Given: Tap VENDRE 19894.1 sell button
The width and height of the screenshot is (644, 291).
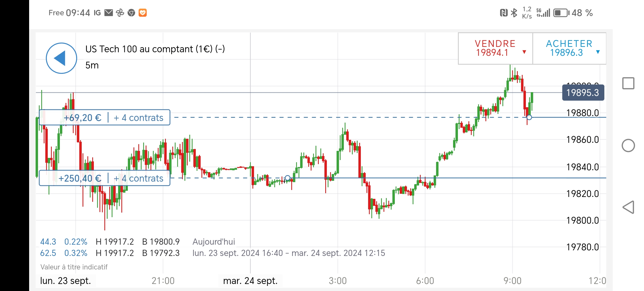Looking at the screenshot, I should tap(492, 48).
